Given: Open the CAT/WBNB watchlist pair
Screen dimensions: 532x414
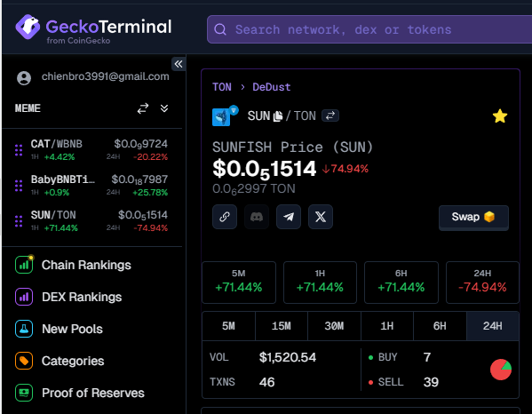Looking at the screenshot, I should point(99,150).
